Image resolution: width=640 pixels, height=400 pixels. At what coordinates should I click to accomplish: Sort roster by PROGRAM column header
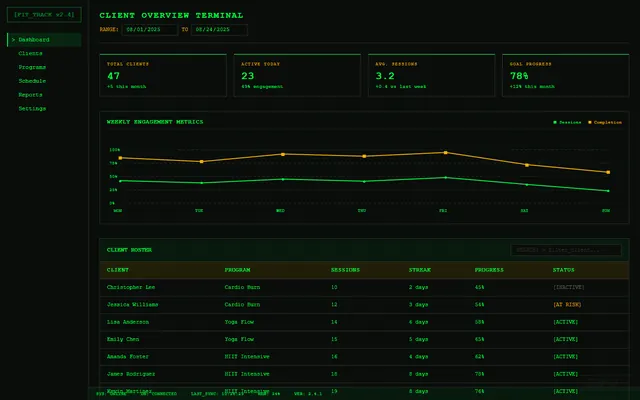click(238, 270)
